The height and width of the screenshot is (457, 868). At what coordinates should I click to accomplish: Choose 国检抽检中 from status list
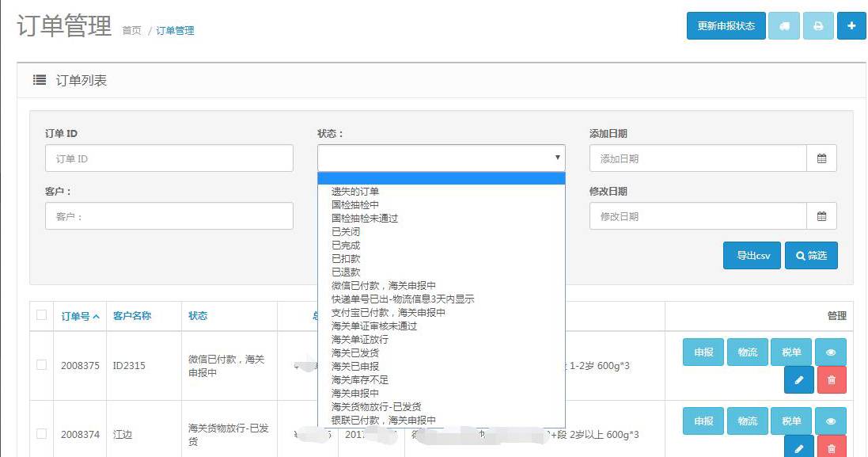coord(354,205)
